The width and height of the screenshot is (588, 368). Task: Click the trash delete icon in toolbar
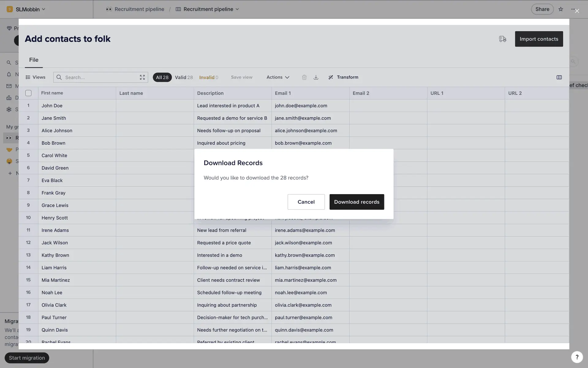pos(304,77)
